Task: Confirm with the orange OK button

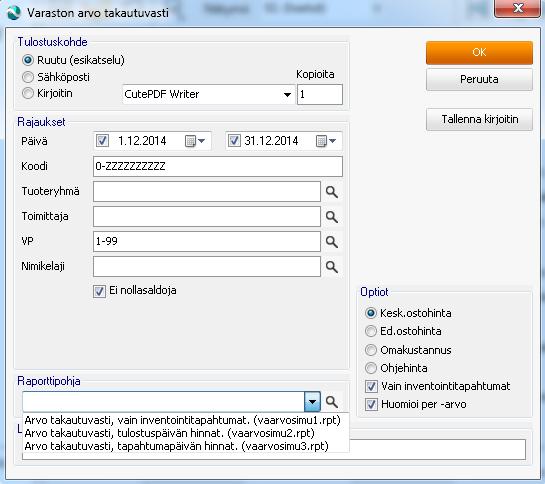Action: (479, 53)
